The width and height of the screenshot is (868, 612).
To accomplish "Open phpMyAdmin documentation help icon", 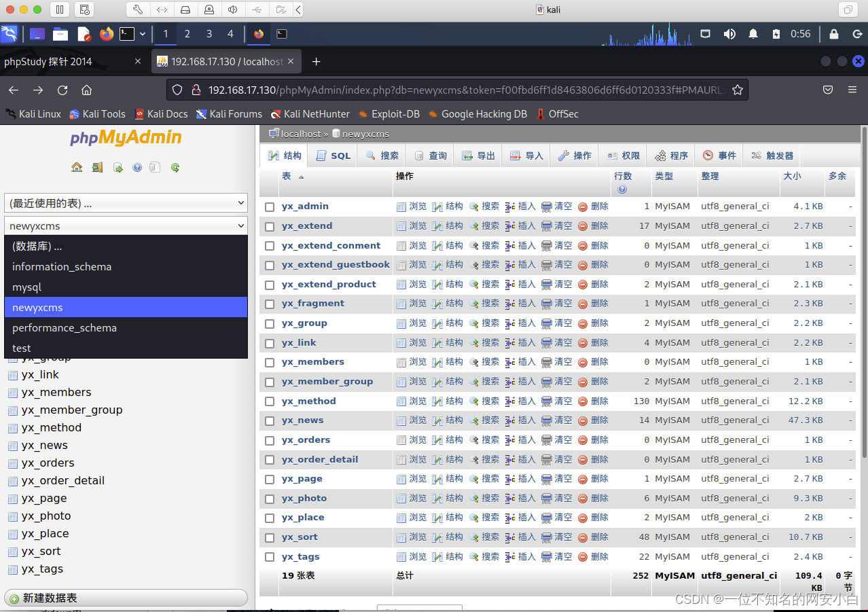I will pyautogui.click(x=137, y=167).
